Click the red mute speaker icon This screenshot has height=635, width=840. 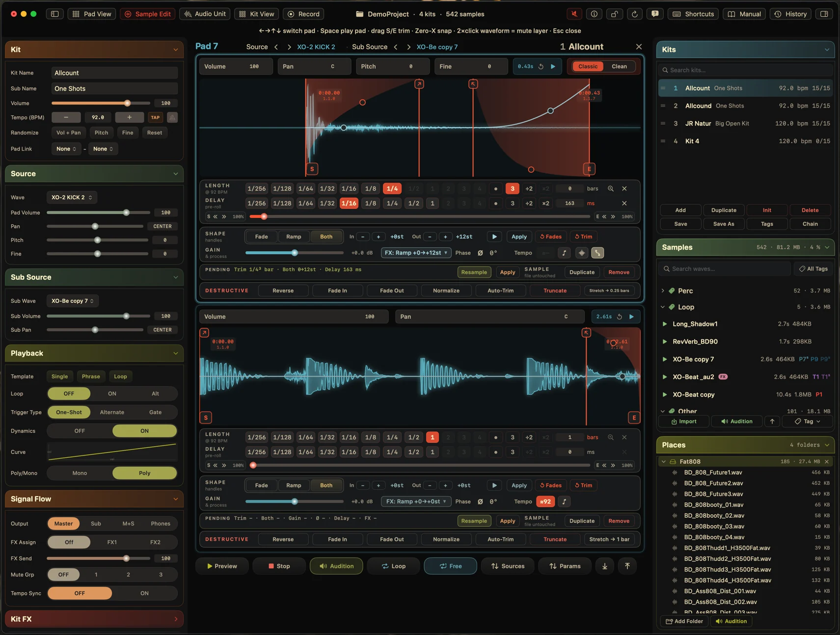[x=574, y=14]
